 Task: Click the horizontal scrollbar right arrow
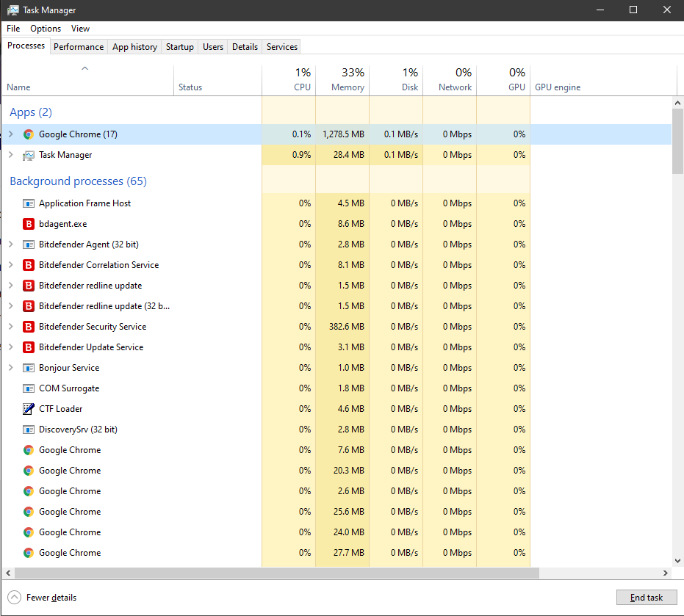(x=665, y=573)
